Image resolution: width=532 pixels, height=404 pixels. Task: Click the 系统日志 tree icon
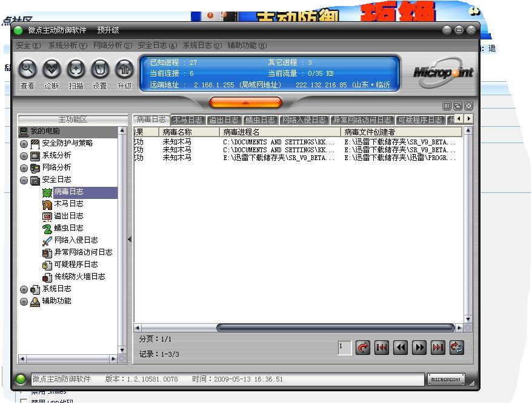coord(35,289)
